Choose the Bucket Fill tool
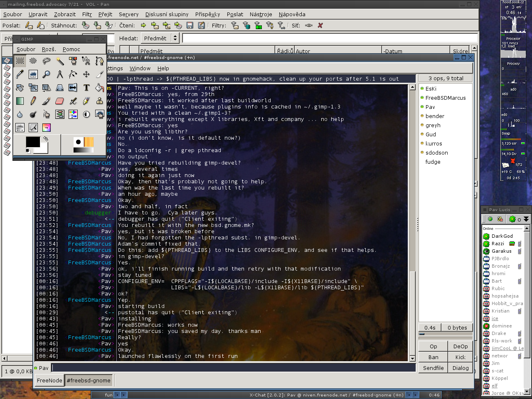The image size is (532, 399). point(99,88)
